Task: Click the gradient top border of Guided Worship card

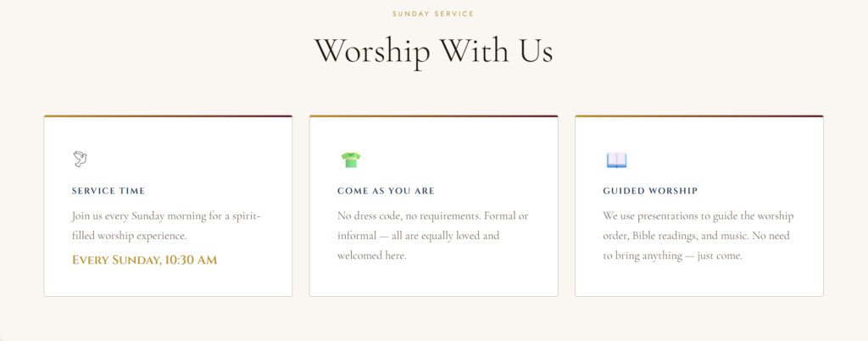Action: [x=698, y=116]
